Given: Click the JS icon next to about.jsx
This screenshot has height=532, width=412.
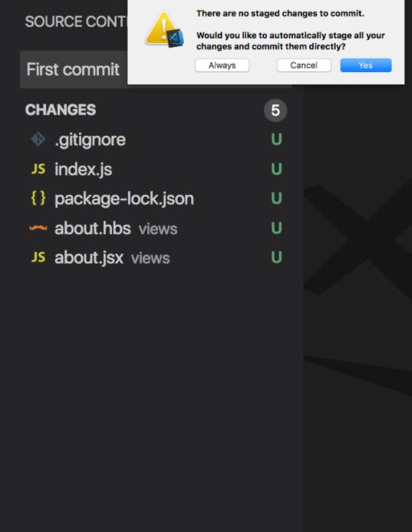Looking at the screenshot, I should 38,257.
